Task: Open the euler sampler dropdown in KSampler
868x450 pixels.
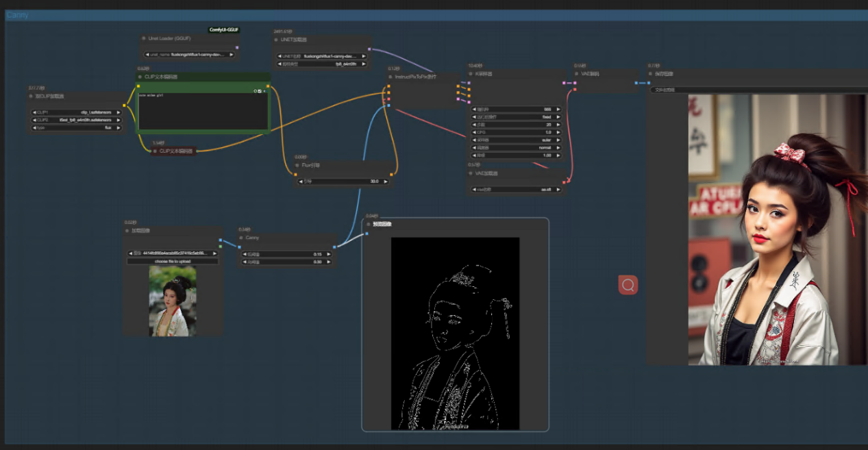Action: click(x=517, y=140)
